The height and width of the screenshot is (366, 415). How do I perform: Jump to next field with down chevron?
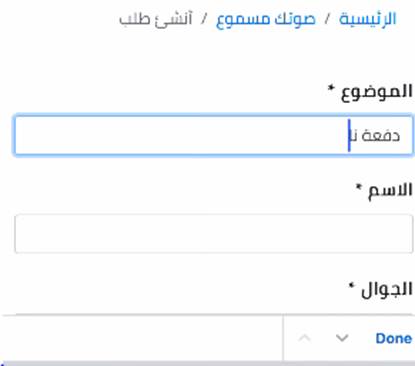coord(342,338)
